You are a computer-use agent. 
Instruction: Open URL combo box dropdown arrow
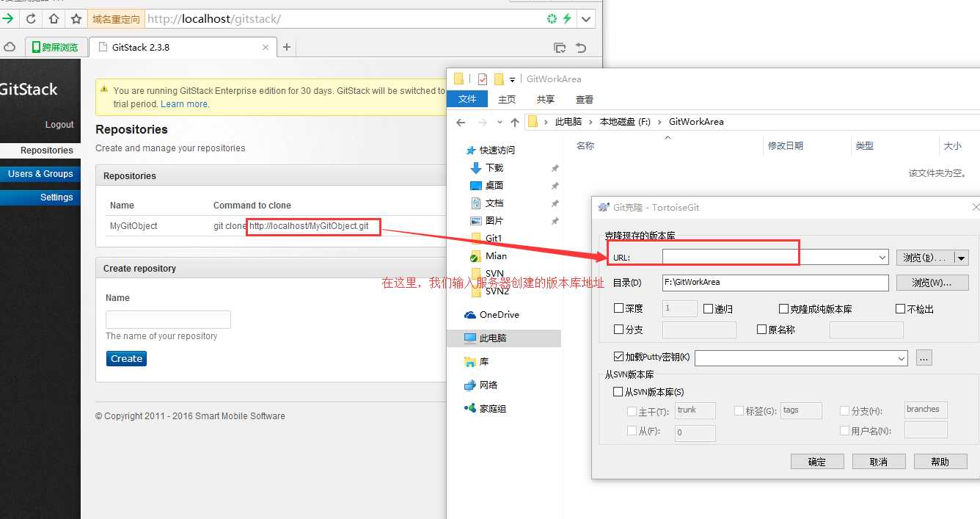pos(882,258)
